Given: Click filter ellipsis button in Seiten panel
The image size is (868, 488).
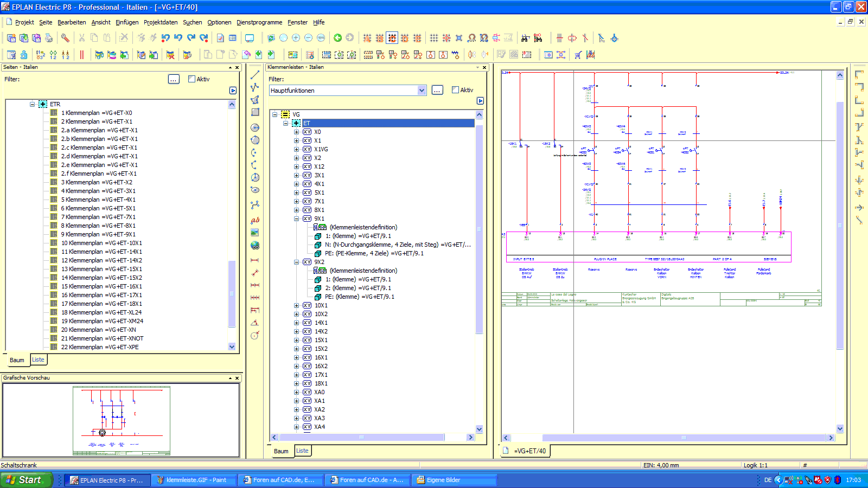Looking at the screenshot, I should tap(174, 79).
